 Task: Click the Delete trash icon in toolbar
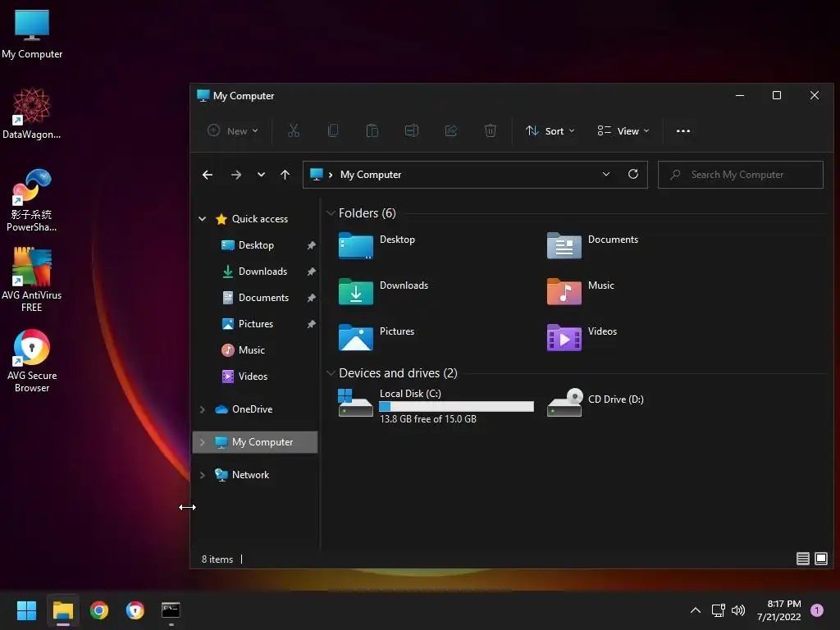(491, 130)
